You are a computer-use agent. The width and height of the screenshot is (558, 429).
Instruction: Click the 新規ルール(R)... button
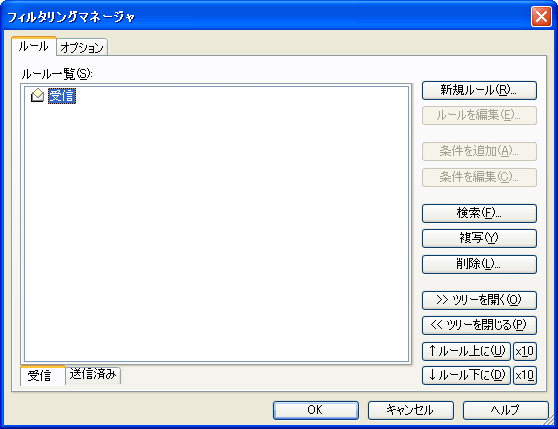point(479,90)
